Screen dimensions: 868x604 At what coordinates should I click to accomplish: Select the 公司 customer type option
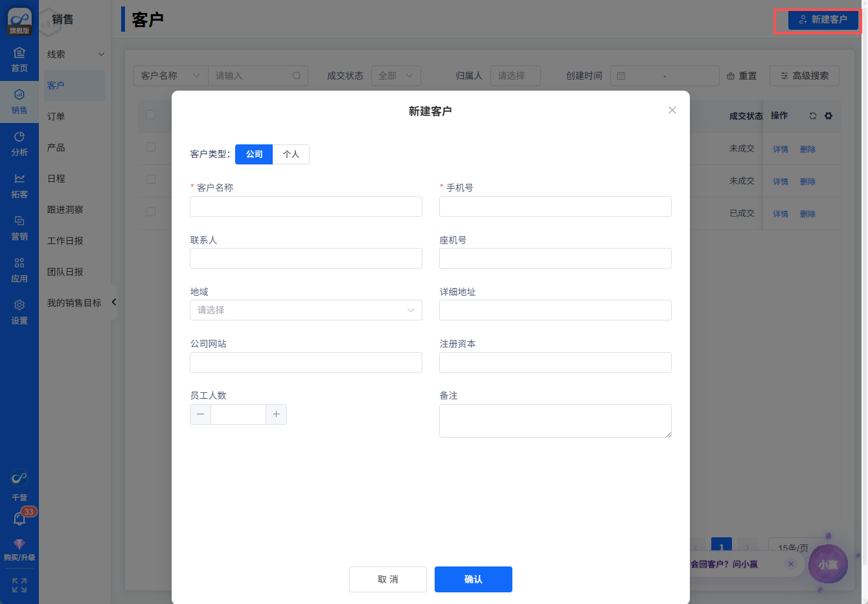click(254, 154)
